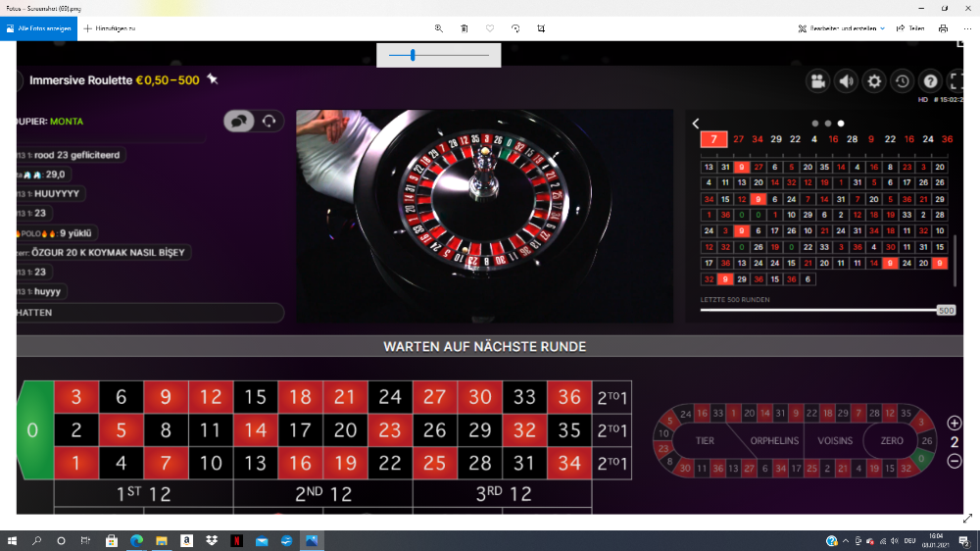Open the game settings gear icon

(x=874, y=81)
